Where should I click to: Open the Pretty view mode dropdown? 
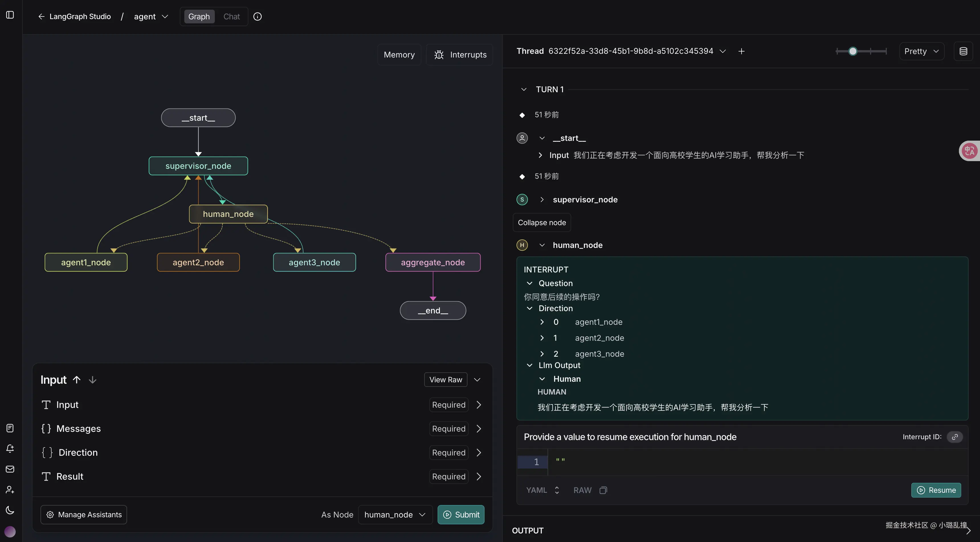point(921,51)
